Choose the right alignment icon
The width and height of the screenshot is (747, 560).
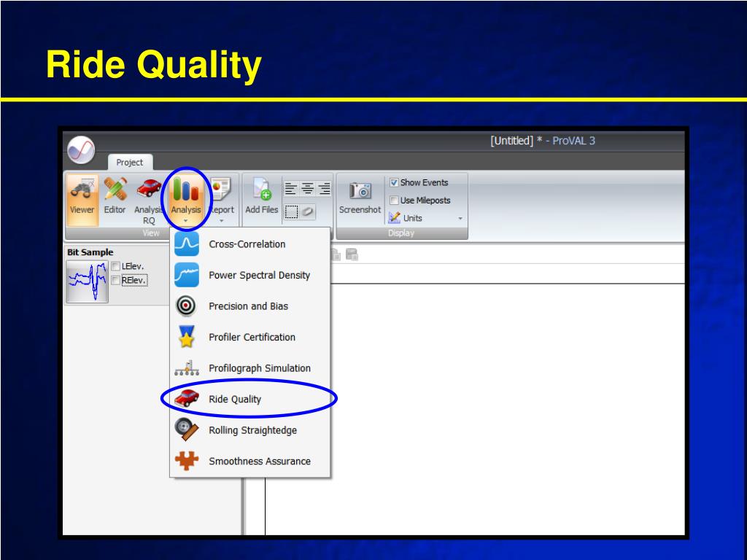click(324, 189)
